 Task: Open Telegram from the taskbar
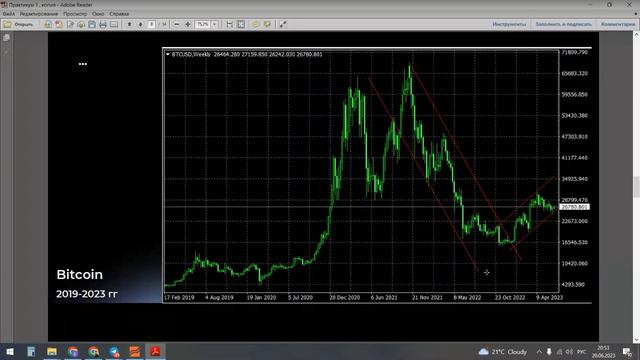(x=114, y=351)
